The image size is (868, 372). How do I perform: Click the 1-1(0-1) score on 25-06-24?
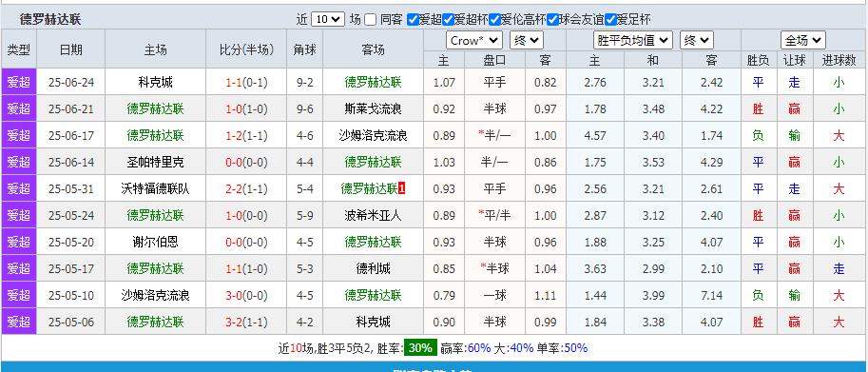tap(246, 83)
